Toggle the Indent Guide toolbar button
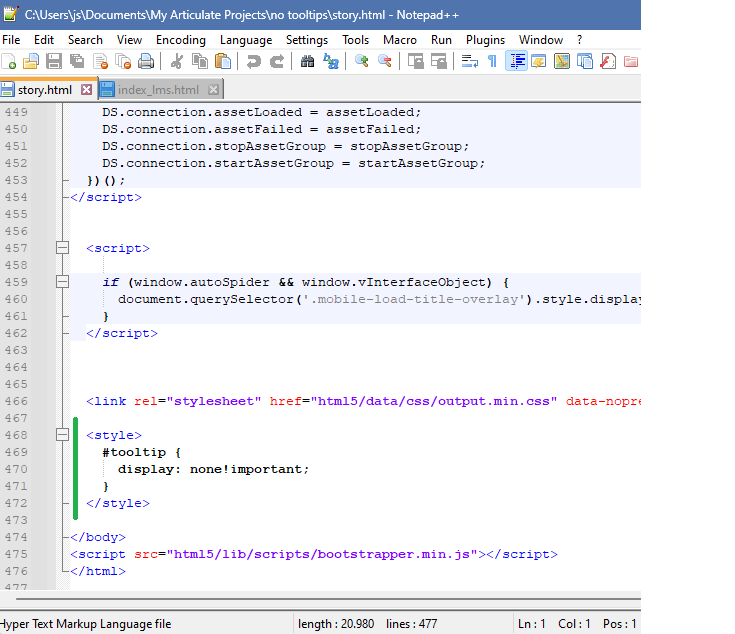Viewport: 735px width, 634px height. (x=516, y=62)
